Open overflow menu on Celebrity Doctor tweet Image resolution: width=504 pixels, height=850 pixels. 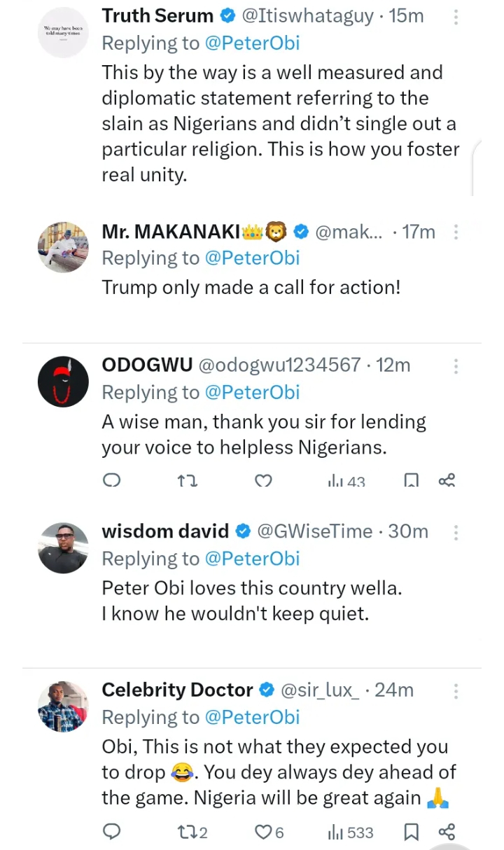(456, 691)
